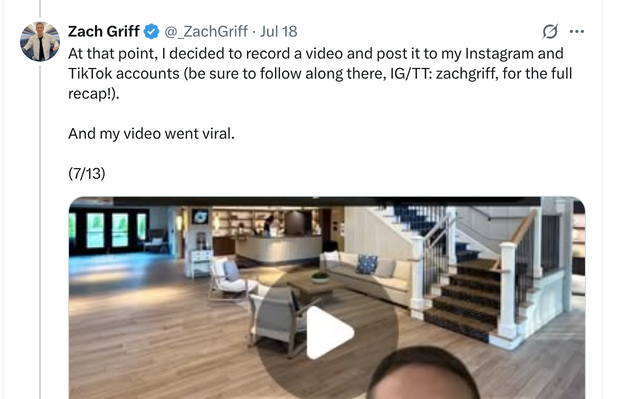The image size is (620, 399).
Task: Click the "And my video went viral." sentence
Action: [151, 134]
